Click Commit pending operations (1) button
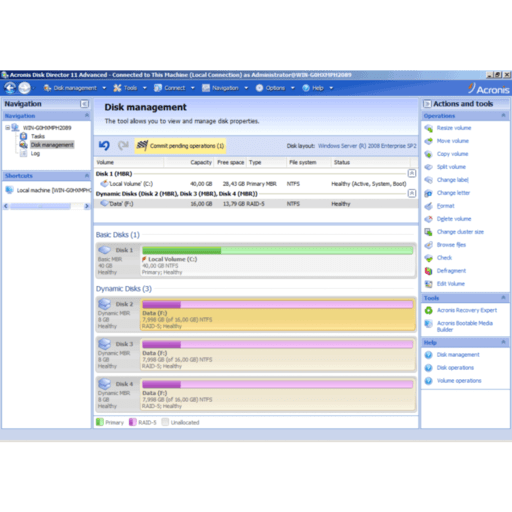 point(180,146)
